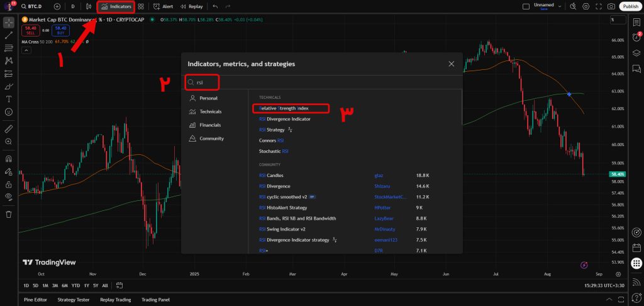Open the object tree layers icon
The width and height of the screenshot is (644, 306).
pos(636,53)
